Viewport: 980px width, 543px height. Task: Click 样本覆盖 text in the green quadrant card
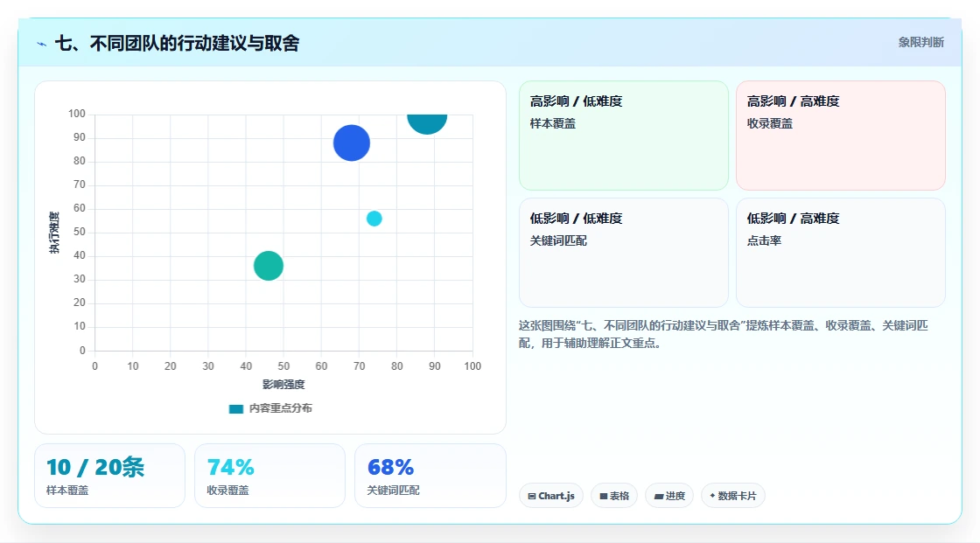(552, 123)
